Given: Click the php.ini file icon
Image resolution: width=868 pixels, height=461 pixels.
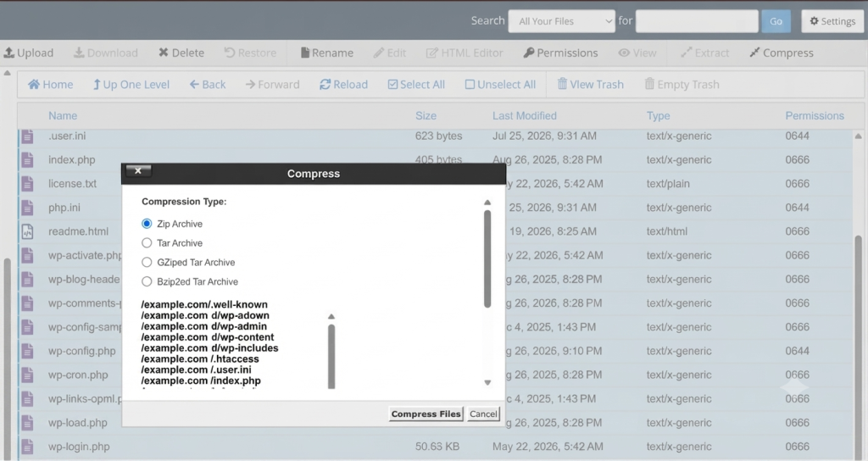Looking at the screenshot, I should (27, 208).
